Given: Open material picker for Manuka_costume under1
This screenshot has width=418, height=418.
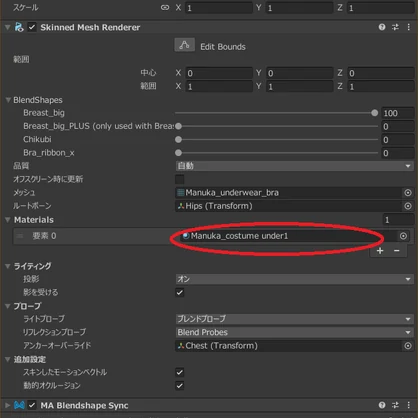Looking at the screenshot, I should click(x=403, y=236).
